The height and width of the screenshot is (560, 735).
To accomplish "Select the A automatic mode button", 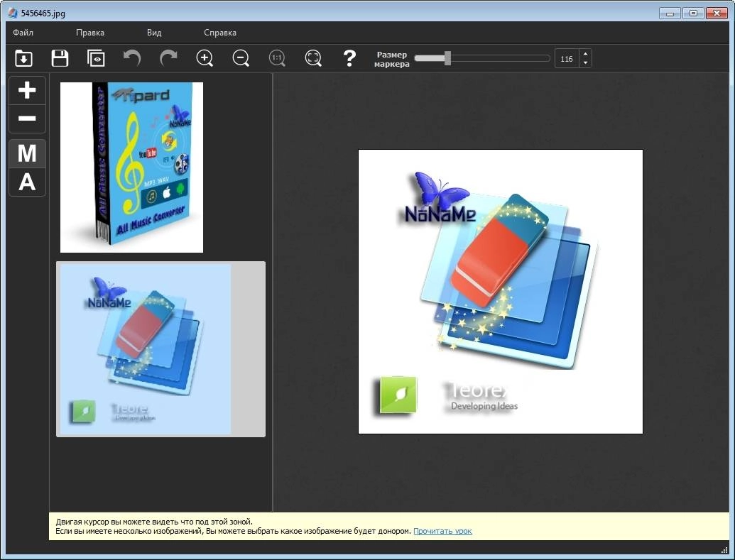I will tap(27, 182).
